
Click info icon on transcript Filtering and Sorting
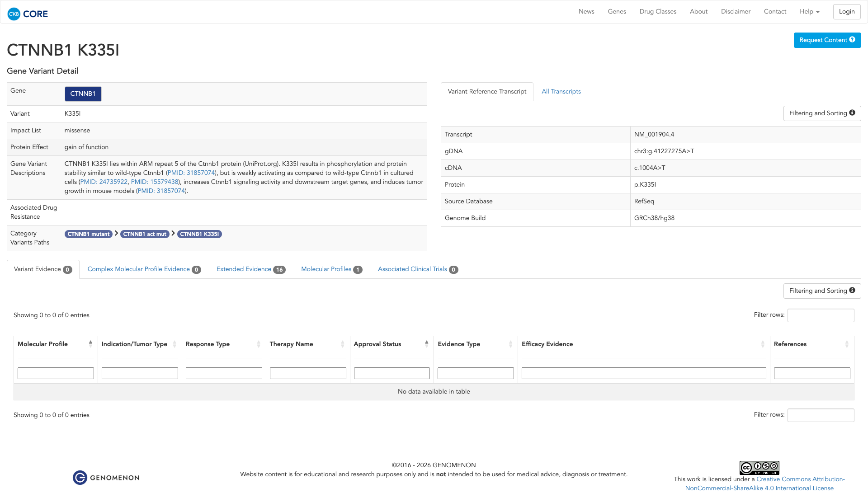pos(852,113)
